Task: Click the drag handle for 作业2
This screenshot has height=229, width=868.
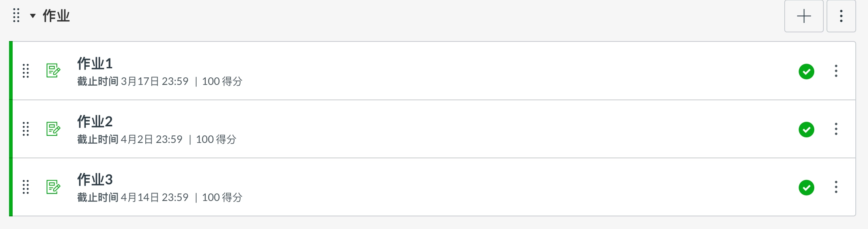Action: [x=26, y=129]
